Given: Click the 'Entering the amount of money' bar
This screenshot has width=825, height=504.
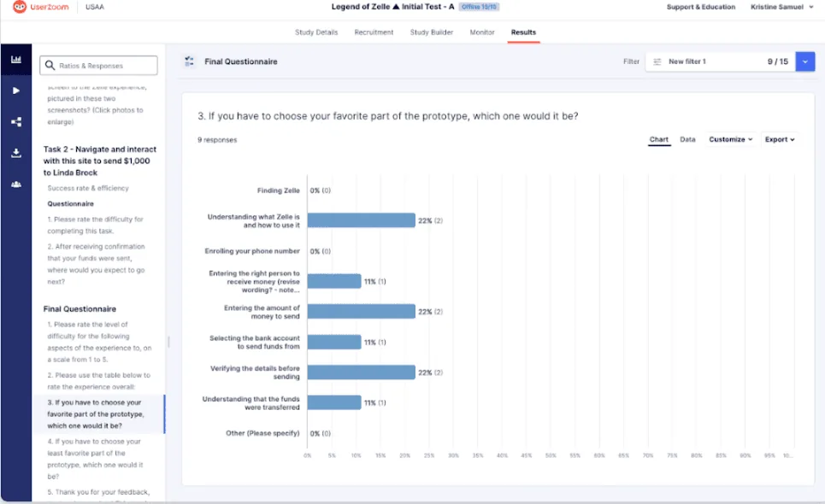Looking at the screenshot, I should [362, 311].
